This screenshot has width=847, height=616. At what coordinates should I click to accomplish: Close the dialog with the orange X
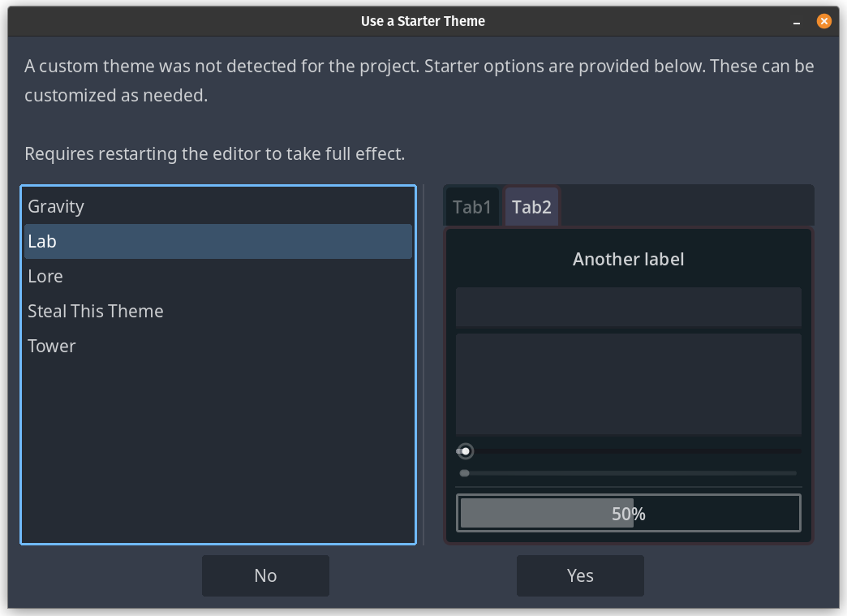824,22
